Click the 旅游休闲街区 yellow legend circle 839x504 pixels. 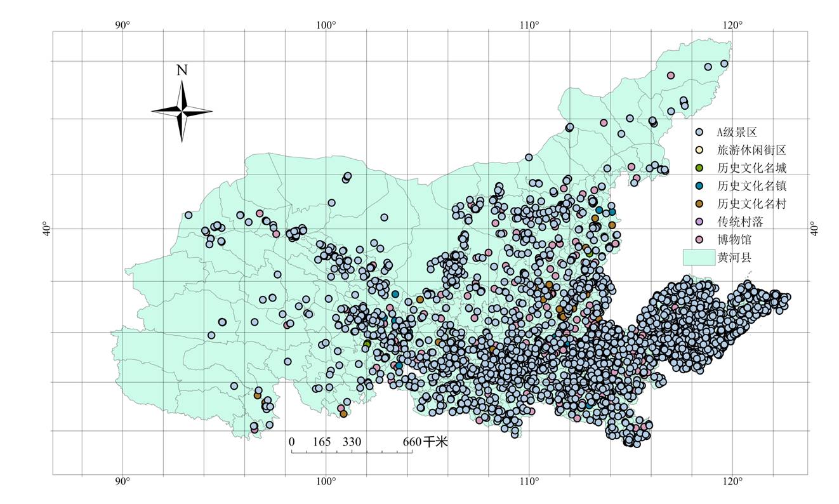(699, 150)
